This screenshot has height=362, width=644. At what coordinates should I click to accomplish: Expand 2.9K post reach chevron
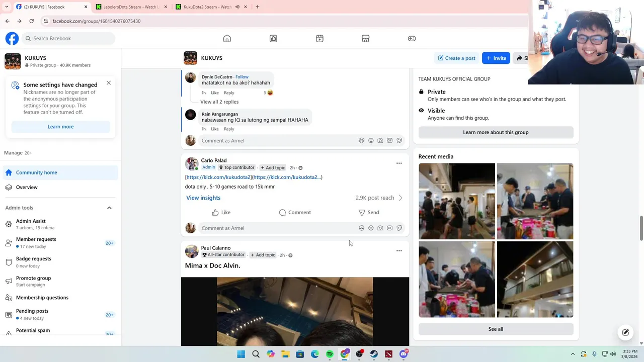tap(400, 198)
